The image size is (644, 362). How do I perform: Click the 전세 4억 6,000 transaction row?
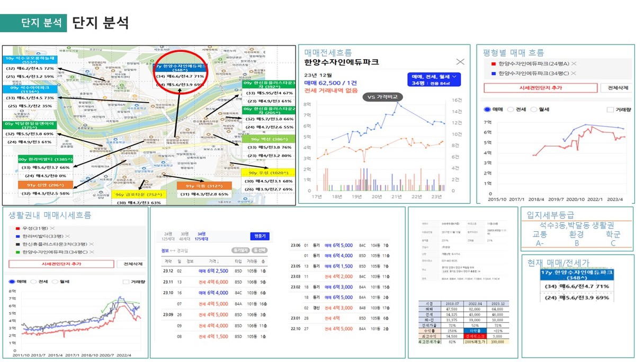[216, 282]
